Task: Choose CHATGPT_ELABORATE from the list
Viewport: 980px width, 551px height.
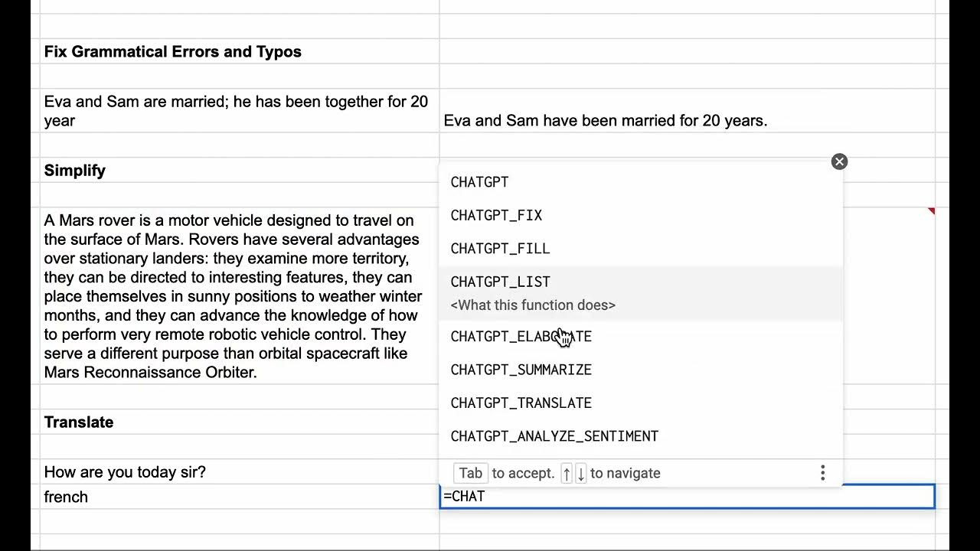Action: pos(641,337)
